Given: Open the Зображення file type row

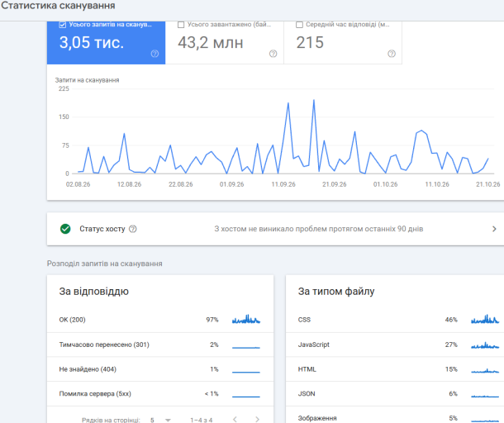Looking at the screenshot, I should click(x=395, y=416).
